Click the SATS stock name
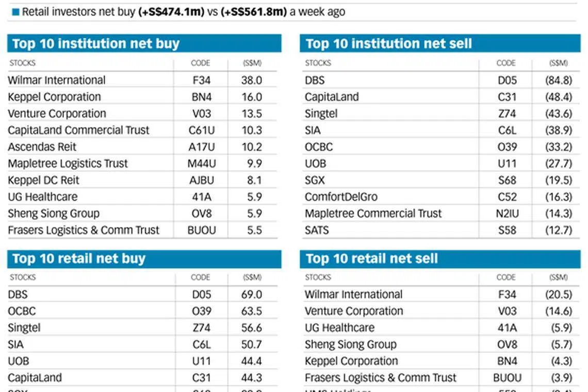This screenshot has width=588, height=392. (x=317, y=230)
